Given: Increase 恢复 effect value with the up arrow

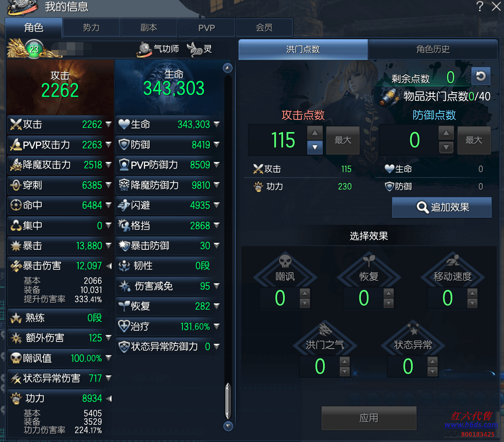Looking at the screenshot, I should pyautogui.click(x=389, y=293).
